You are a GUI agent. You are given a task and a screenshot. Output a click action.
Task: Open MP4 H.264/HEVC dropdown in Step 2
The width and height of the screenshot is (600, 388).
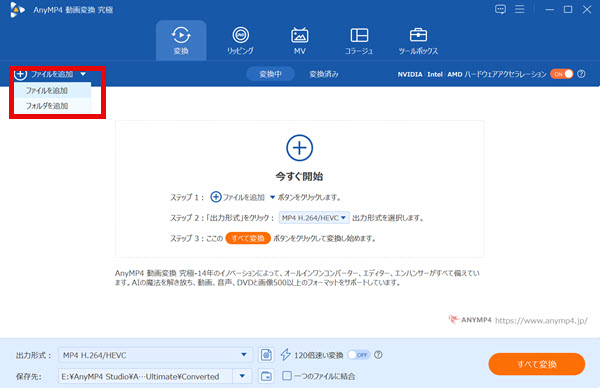click(x=314, y=218)
